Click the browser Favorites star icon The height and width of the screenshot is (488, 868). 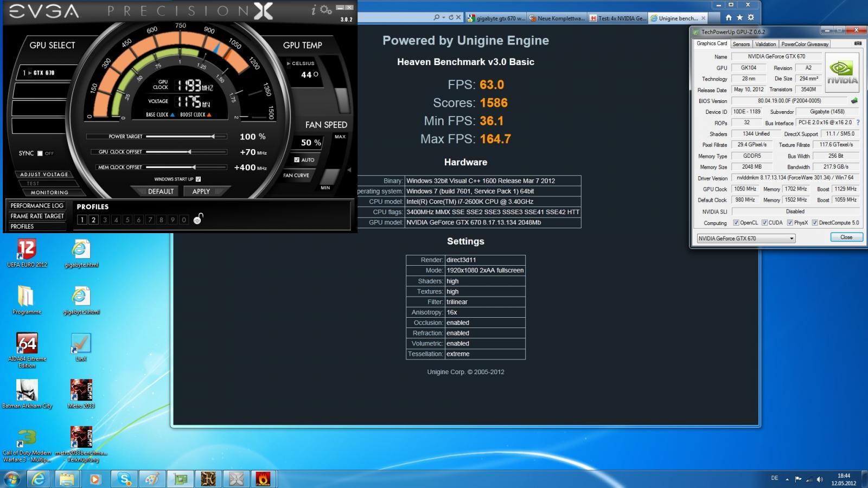[x=739, y=17]
